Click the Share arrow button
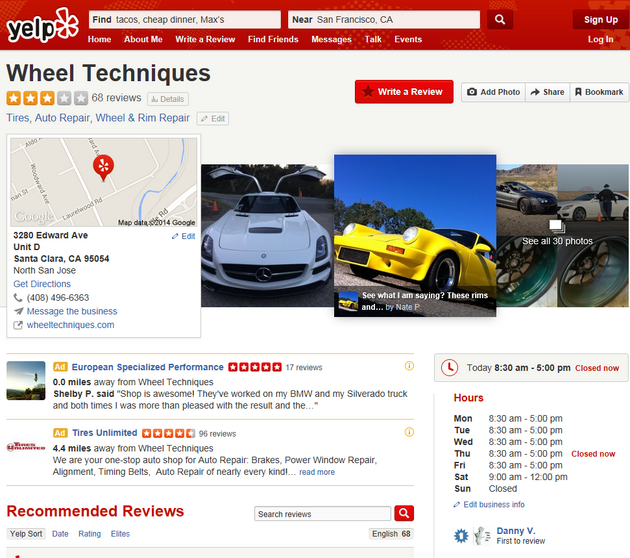 coord(547,92)
